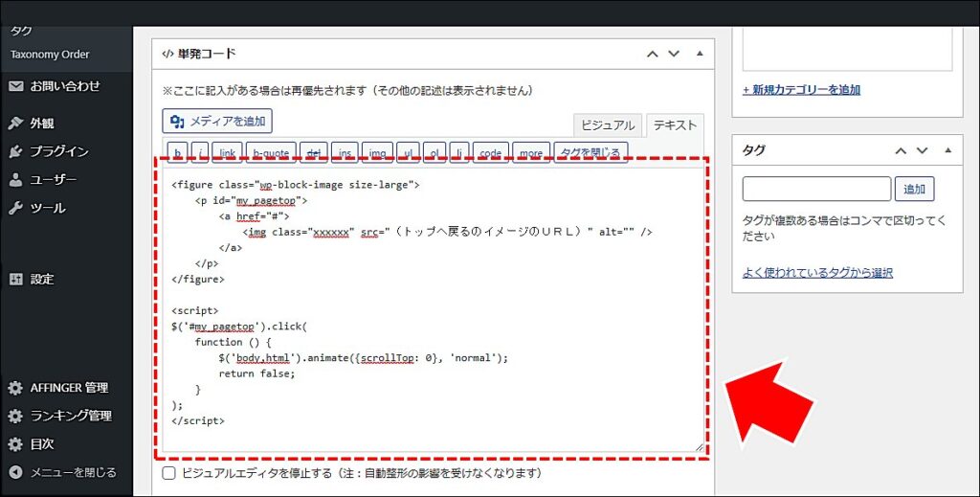The width and height of the screenshot is (980, 497).
Task: Click the text area resize handle
Action: (699, 446)
